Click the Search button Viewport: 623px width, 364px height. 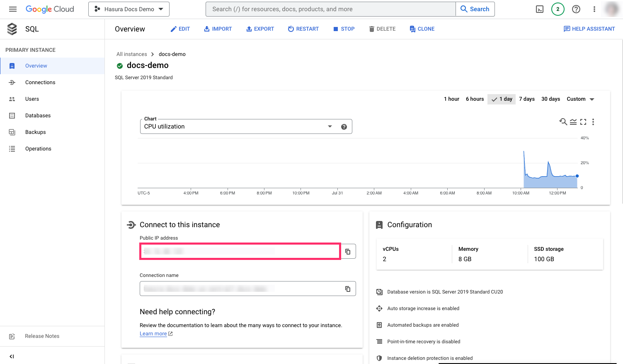point(475,9)
